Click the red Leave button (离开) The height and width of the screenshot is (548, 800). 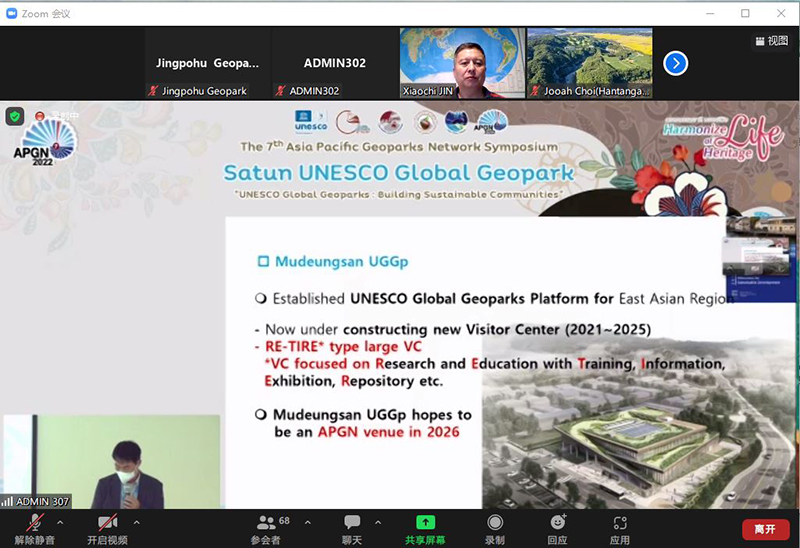(765, 529)
